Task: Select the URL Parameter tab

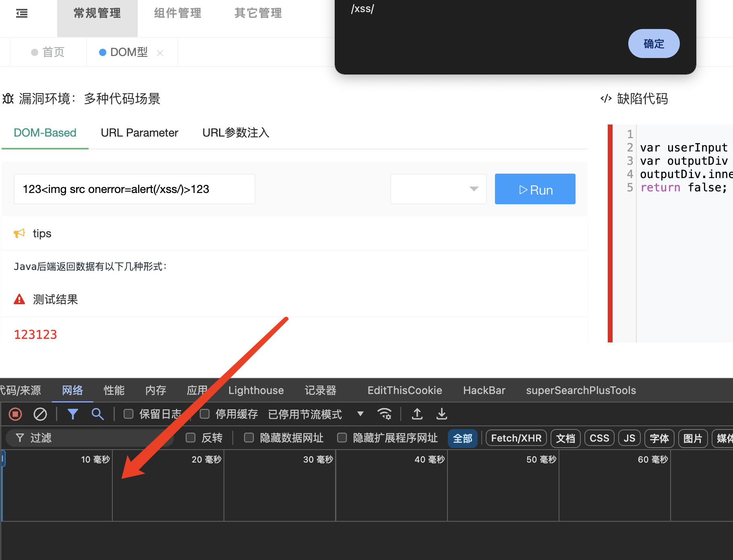Action: (139, 133)
